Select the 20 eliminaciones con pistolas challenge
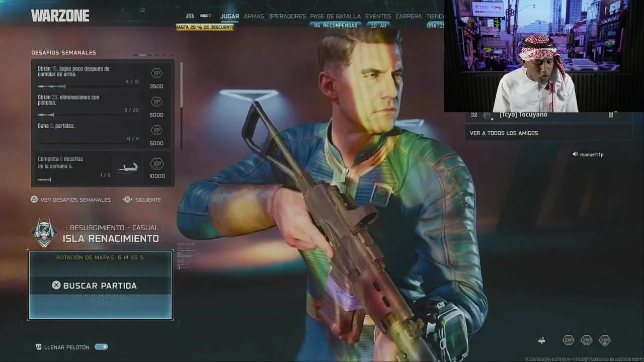The width and height of the screenshot is (644, 362). 103,105
